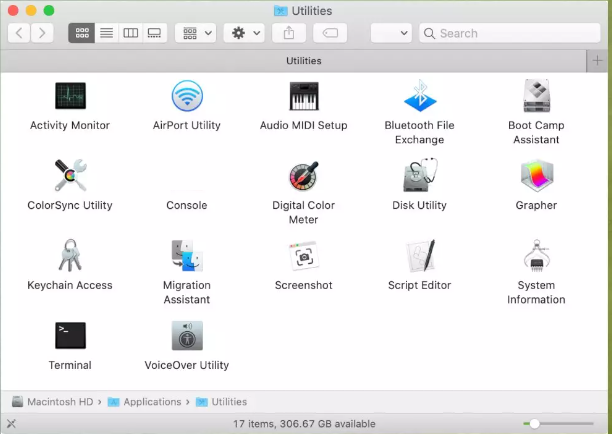Click the 17 items status text

tap(304, 424)
